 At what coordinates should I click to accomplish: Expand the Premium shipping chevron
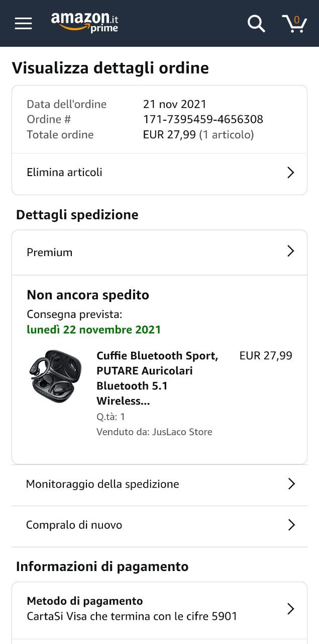point(290,251)
